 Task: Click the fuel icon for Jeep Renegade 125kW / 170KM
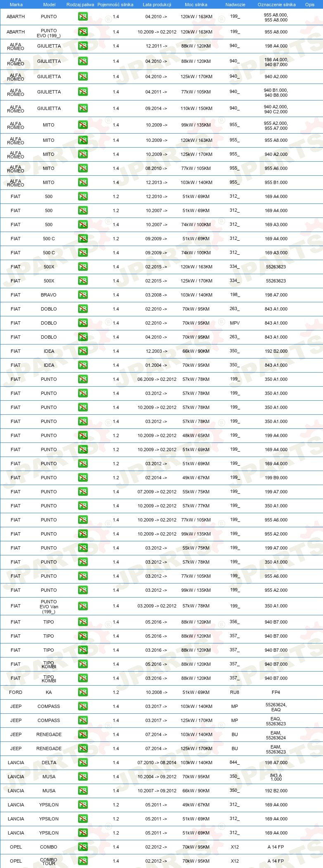tap(83, 748)
